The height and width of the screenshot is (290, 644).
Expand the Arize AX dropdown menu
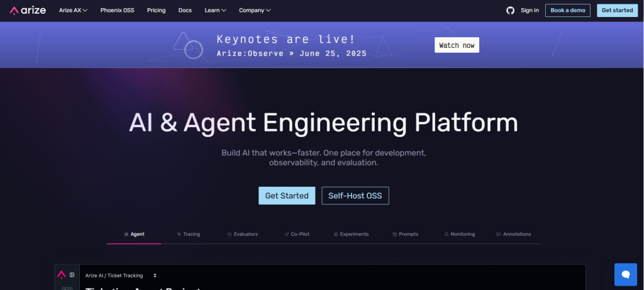73,10
